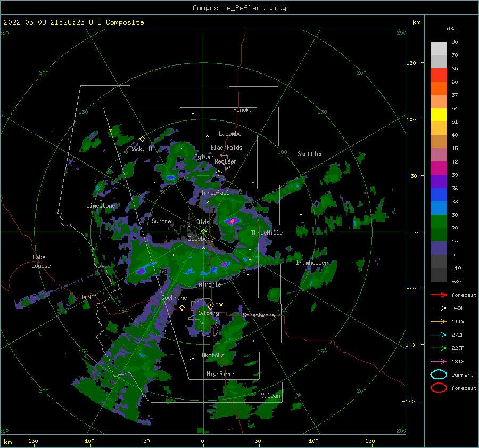479x448 pixels.
Task: Click the Ponoka city label
Action: pyautogui.click(x=243, y=110)
